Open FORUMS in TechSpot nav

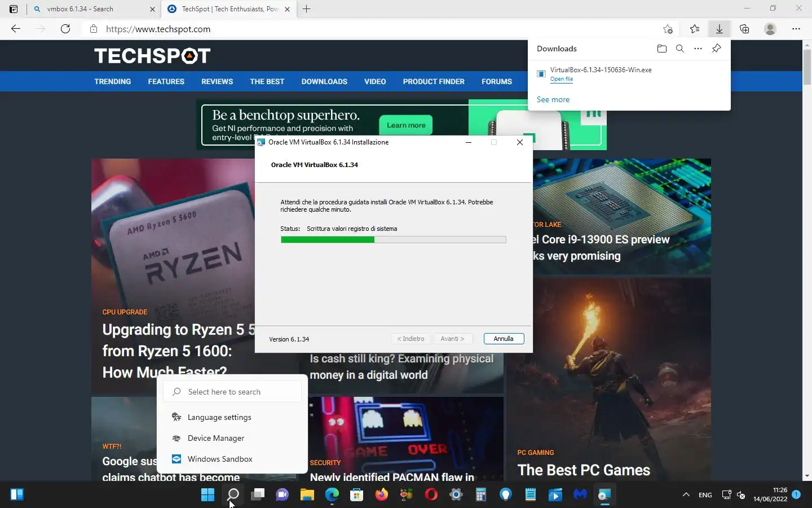coord(497,81)
